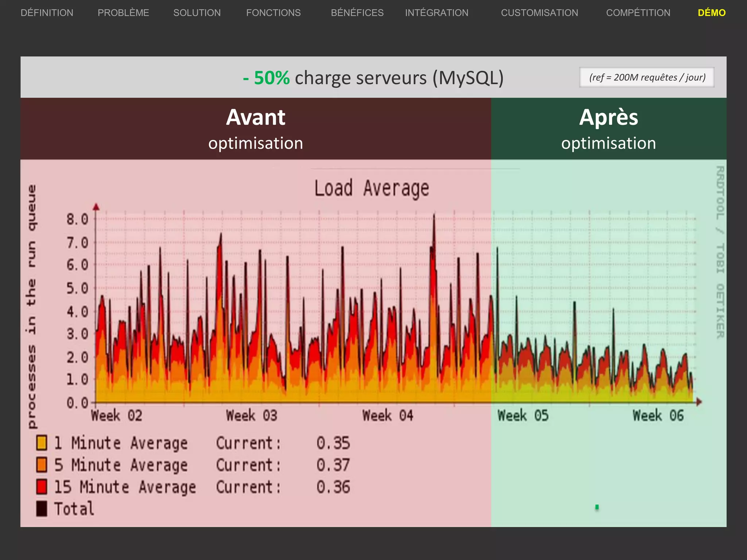Screen dimensions: 747x560
Task: Click 'optimisation' under the Avant heading
Action: pos(256,143)
